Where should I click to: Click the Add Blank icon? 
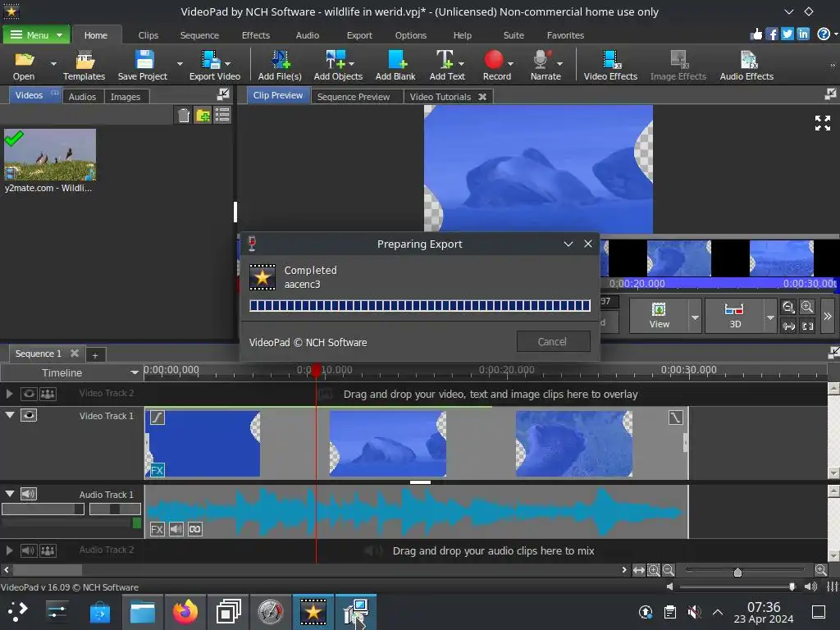point(395,66)
